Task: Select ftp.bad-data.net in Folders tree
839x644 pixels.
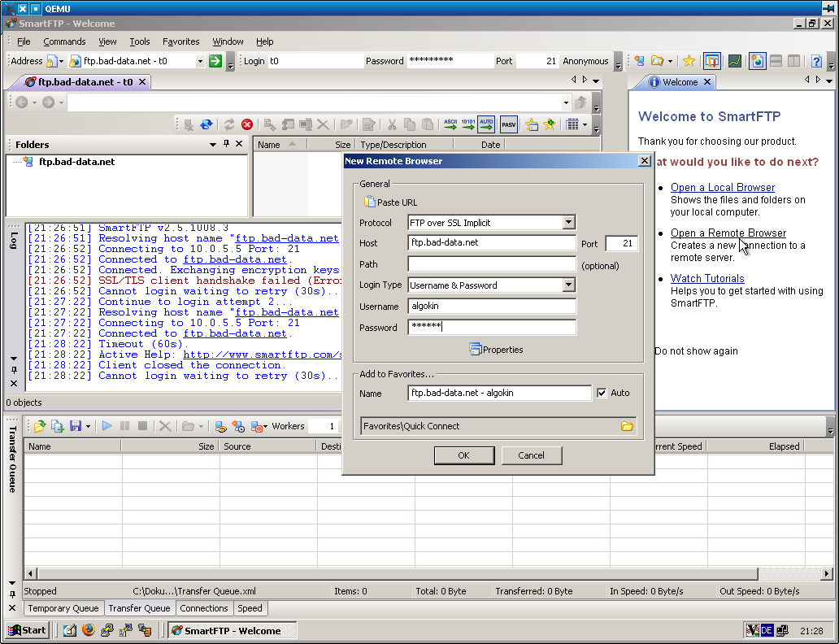Action: (76, 162)
